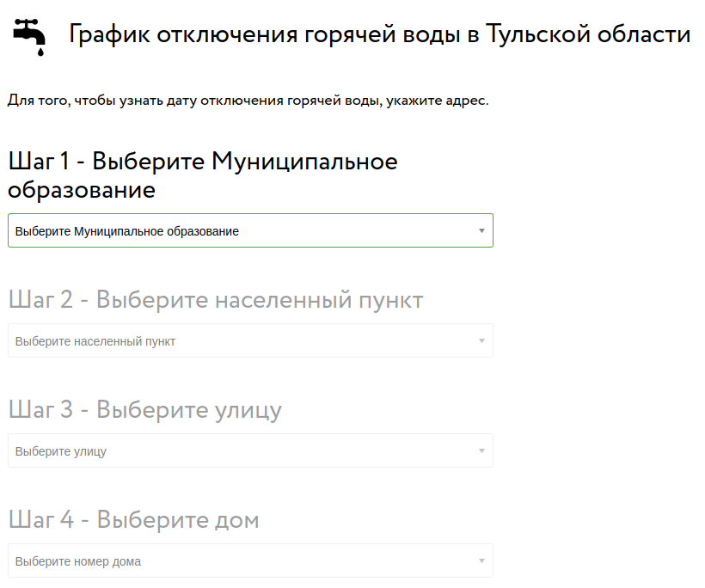This screenshot has height=588, width=705.
Task: Click the arrow on the municipality dropdown
Action: click(481, 230)
